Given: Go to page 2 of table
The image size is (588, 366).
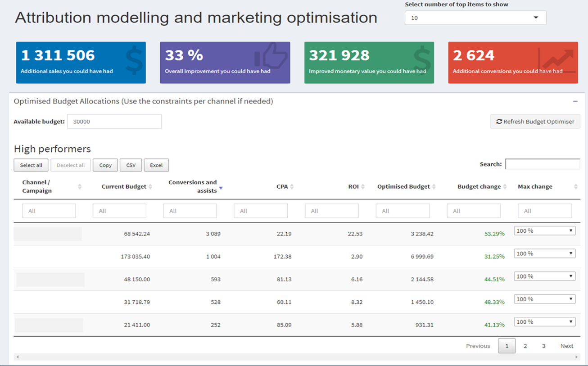Looking at the screenshot, I should point(525,346).
